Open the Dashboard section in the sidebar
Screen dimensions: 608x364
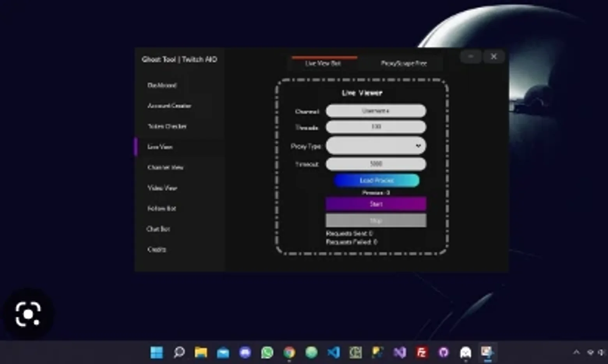[x=162, y=85]
